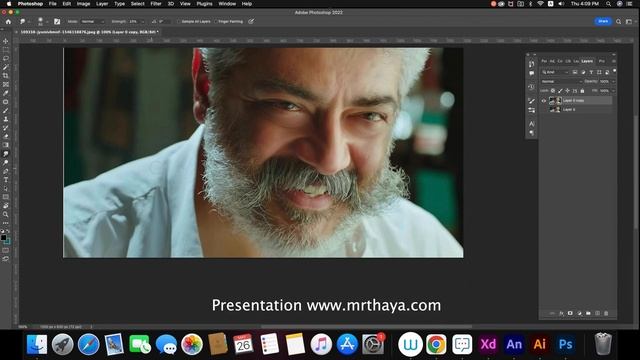The height and width of the screenshot is (360, 640).
Task: Toggle lock all padlock icon
Action: (x=582, y=91)
